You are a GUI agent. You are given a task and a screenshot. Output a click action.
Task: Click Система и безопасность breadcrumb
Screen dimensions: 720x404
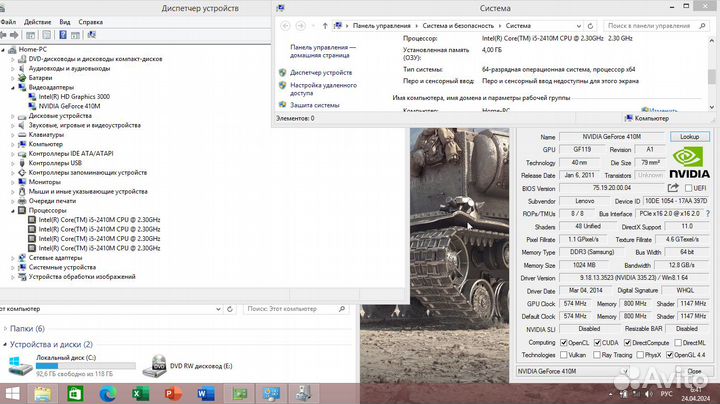458,26
